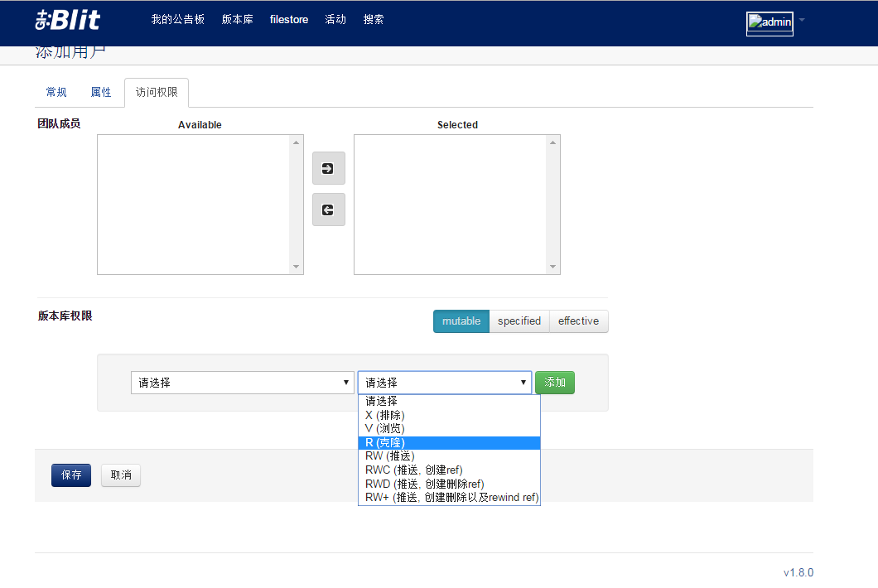This screenshot has width=878, height=588.
Task: Choose X (排除) permission option
Action: tap(449, 415)
